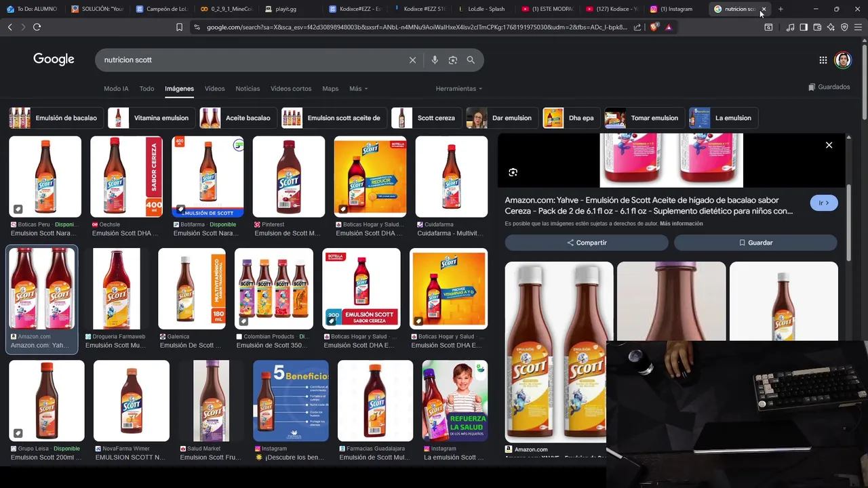Open Leo AI sparkle icon
Image resolution: width=868 pixels, height=488 pixels.
(x=831, y=27)
